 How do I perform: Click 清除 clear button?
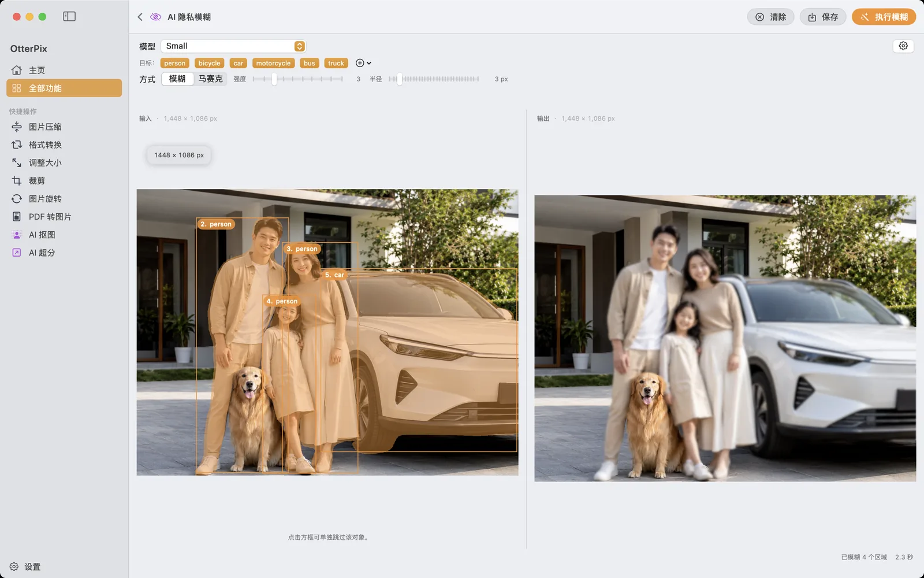pos(771,17)
